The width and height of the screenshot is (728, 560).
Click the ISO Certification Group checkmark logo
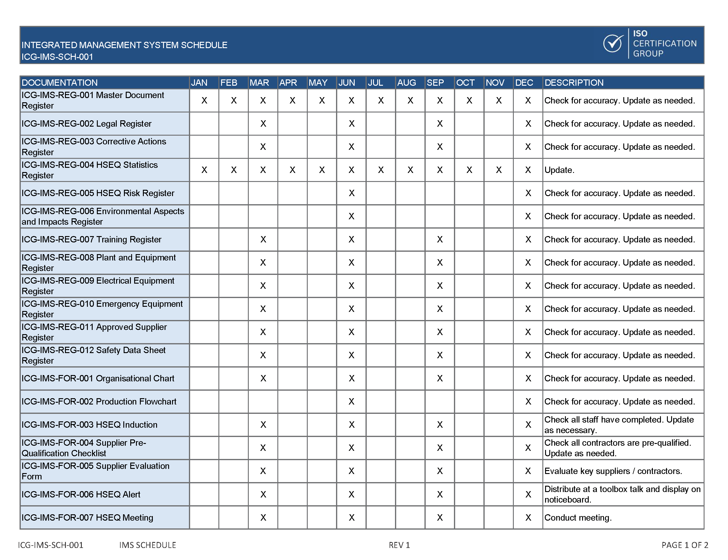click(613, 44)
